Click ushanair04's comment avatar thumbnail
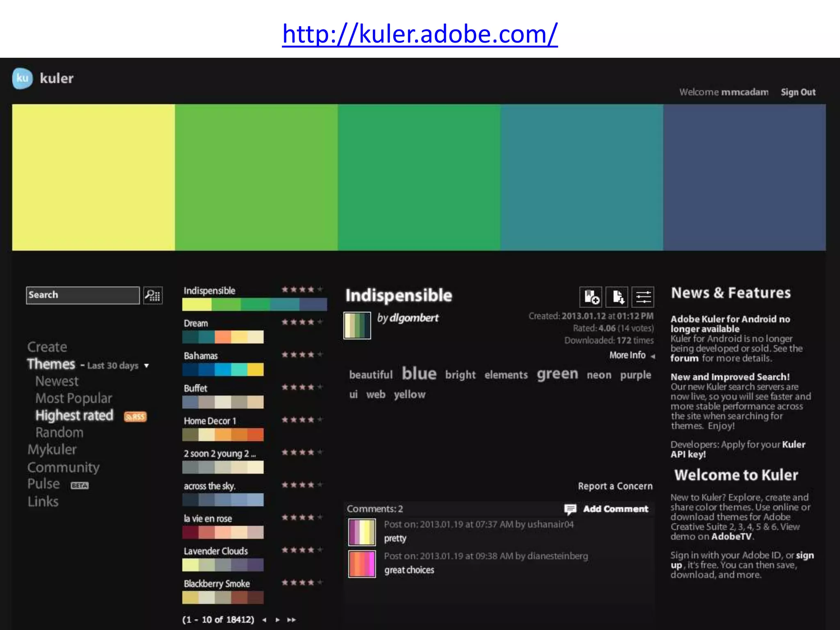840x630 pixels. (x=362, y=532)
